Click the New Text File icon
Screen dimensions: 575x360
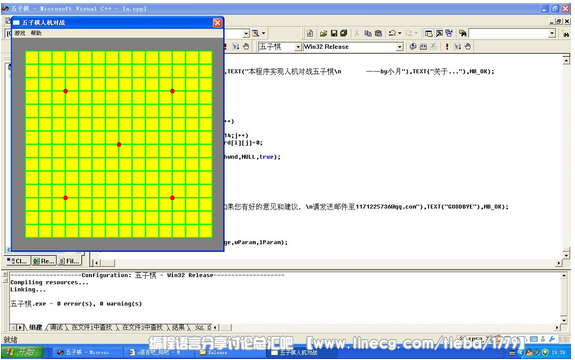[x=310, y=33]
